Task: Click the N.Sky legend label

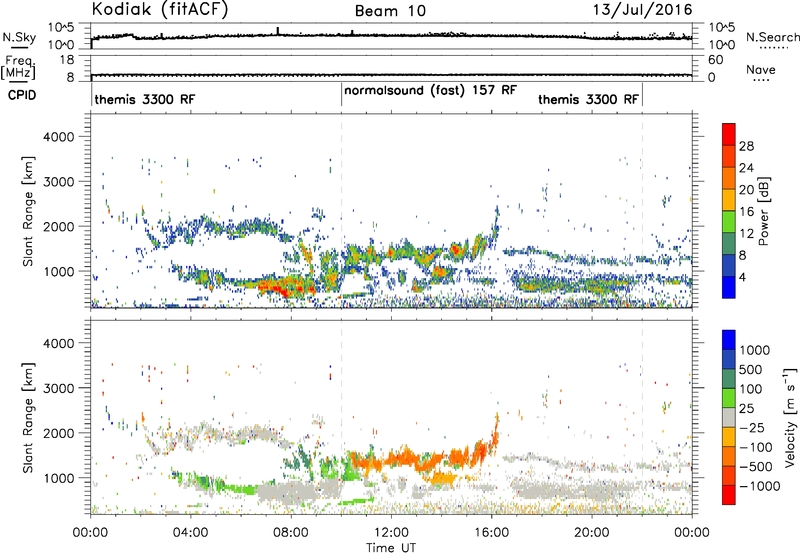Action: 19,37
